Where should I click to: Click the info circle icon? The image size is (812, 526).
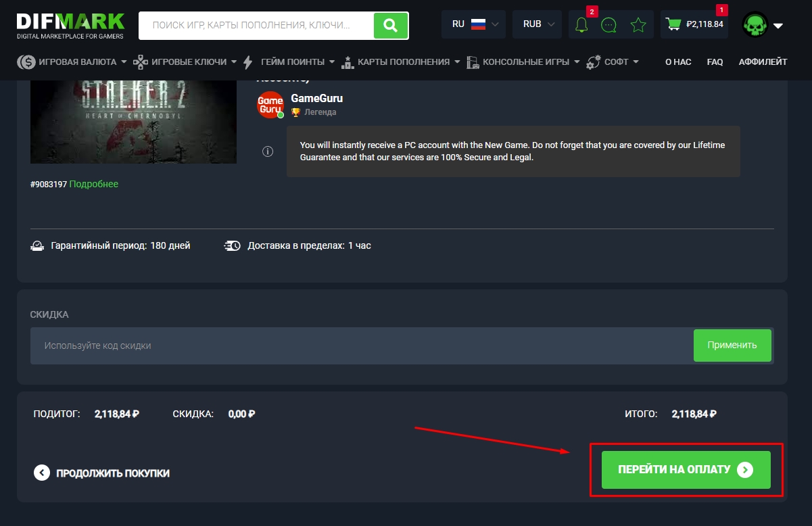[268, 151]
